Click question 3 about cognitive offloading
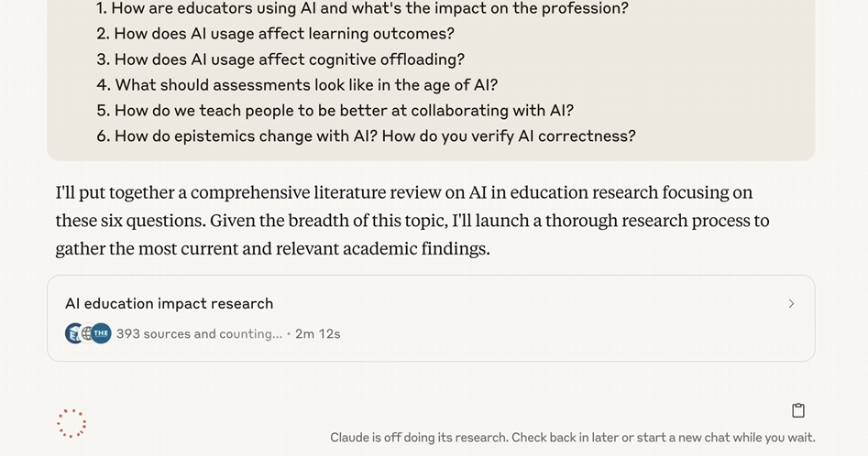868x456 pixels. [280, 60]
